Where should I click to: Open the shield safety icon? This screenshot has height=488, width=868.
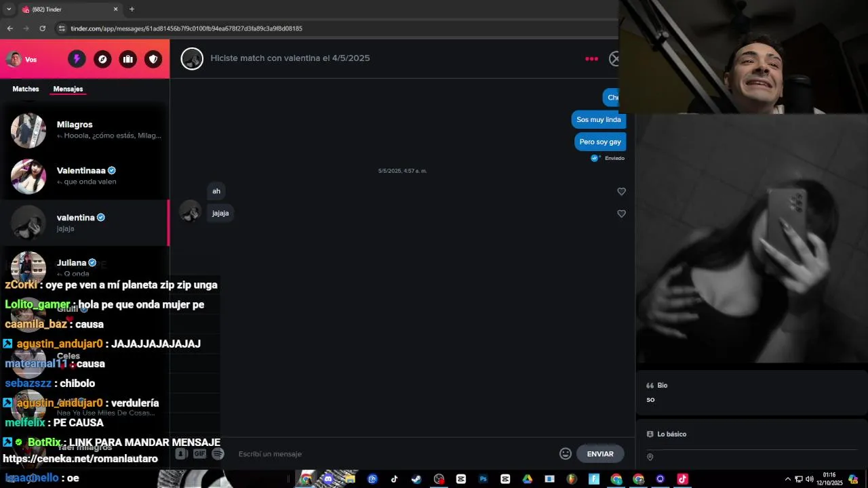(153, 59)
